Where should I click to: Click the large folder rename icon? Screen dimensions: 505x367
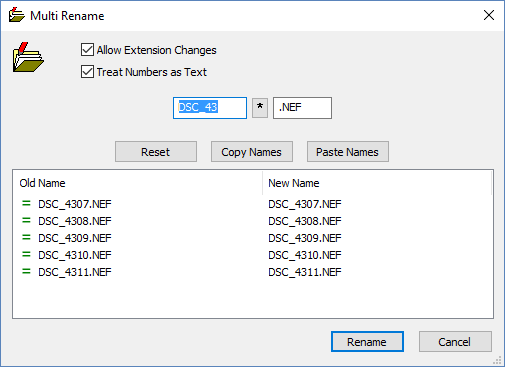[28, 57]
